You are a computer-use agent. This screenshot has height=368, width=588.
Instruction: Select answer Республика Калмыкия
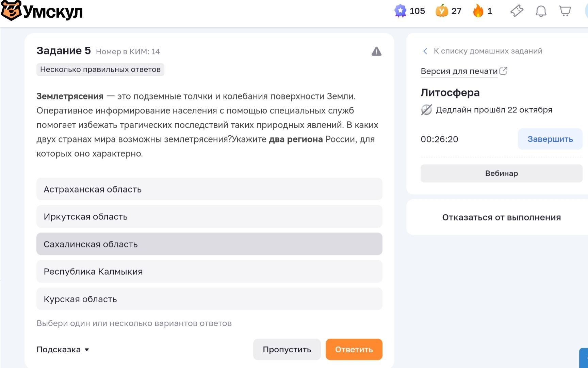click(x=209, y=272)
